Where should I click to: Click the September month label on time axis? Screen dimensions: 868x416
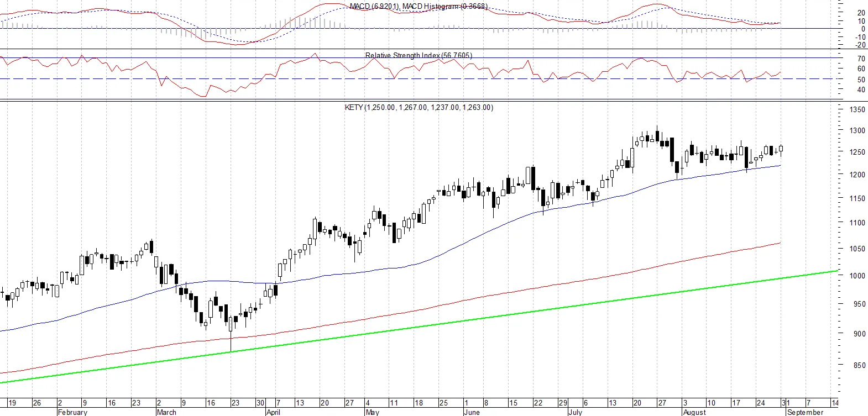pos(805,412)
